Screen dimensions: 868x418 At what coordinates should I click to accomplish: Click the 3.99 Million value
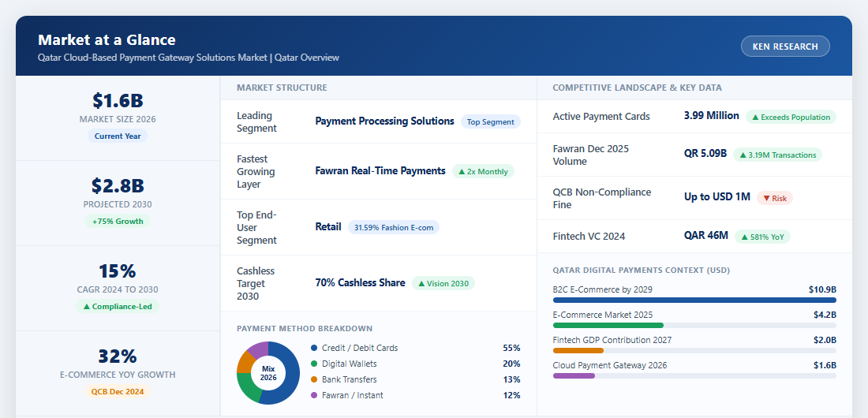[x=711, y=116]
